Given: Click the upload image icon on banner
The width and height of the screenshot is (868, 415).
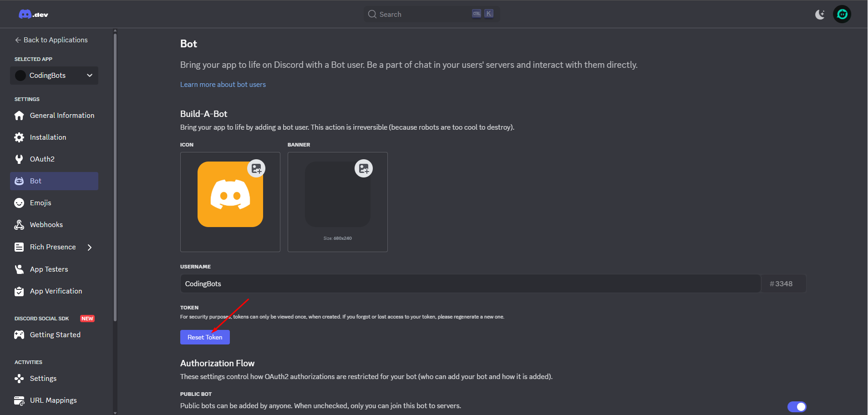Looking at the screenshot, I should tap(364, 168).
